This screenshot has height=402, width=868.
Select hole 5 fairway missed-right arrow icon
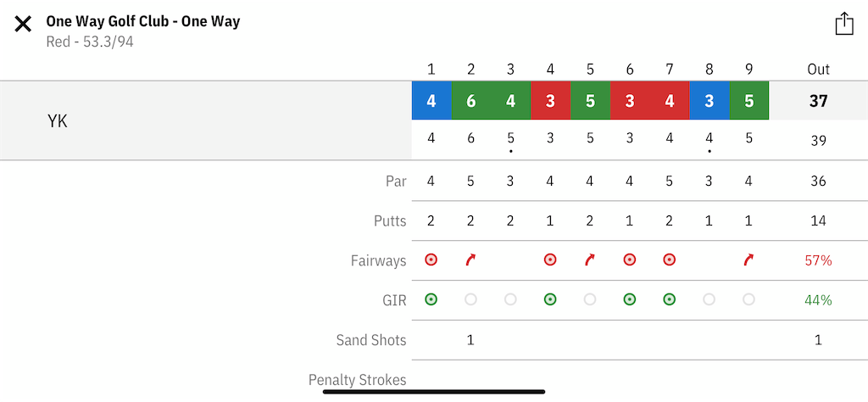(x=590, y=260)
